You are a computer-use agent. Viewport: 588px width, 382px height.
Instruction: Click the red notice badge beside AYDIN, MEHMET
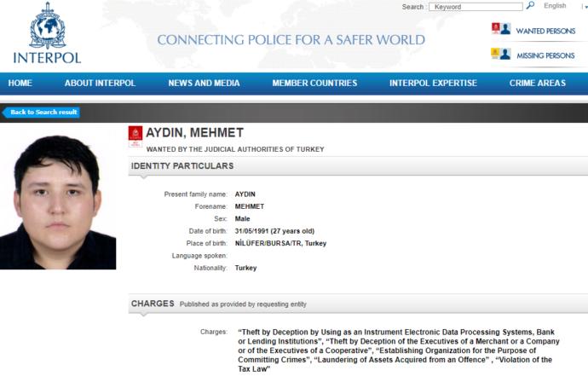(135, 136)
